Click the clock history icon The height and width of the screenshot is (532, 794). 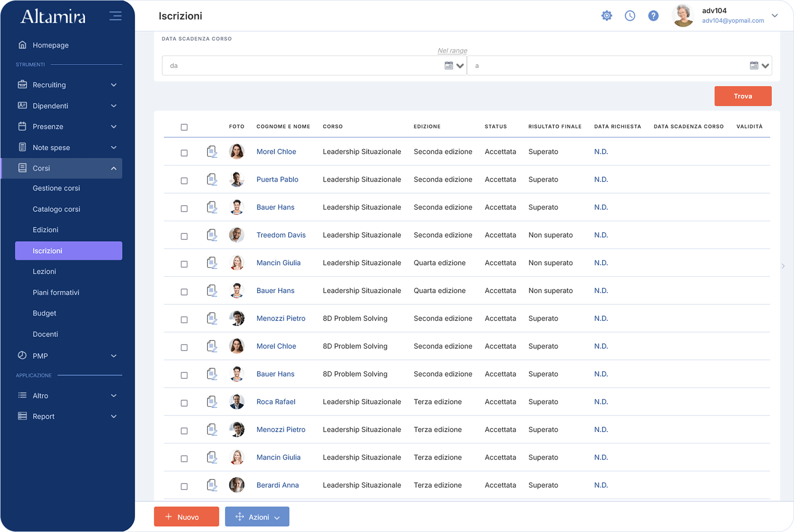(630, 16)
